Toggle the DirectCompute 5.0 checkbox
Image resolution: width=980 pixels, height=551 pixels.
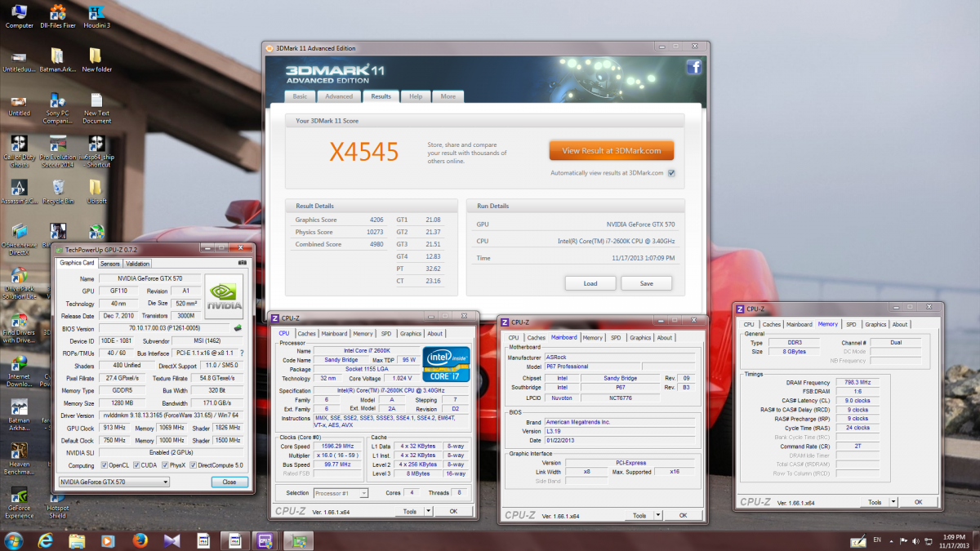point(193,465)
